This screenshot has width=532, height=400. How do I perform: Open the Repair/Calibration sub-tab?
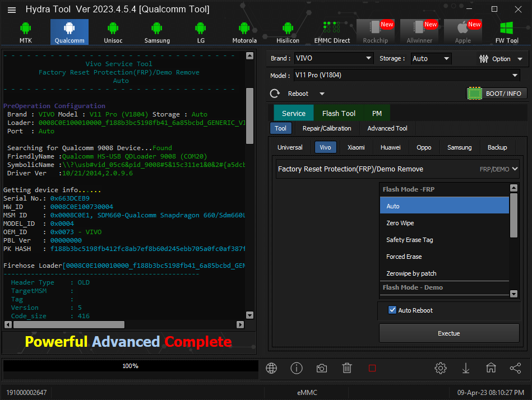[327, 128]
